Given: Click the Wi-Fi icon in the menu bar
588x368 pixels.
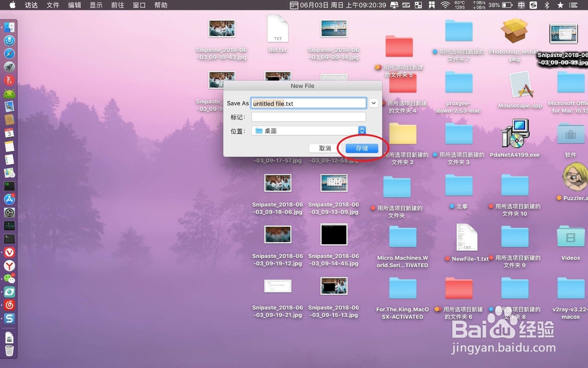Looking at the screenshot, I should (446, 5).
